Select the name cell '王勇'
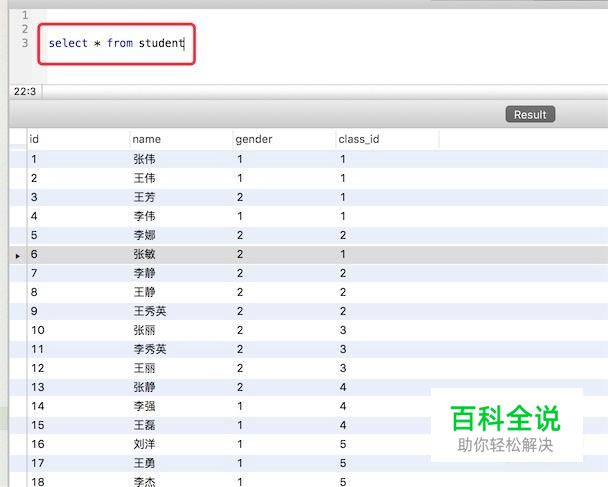Viewport: 608px width, 487px height. 144,463
